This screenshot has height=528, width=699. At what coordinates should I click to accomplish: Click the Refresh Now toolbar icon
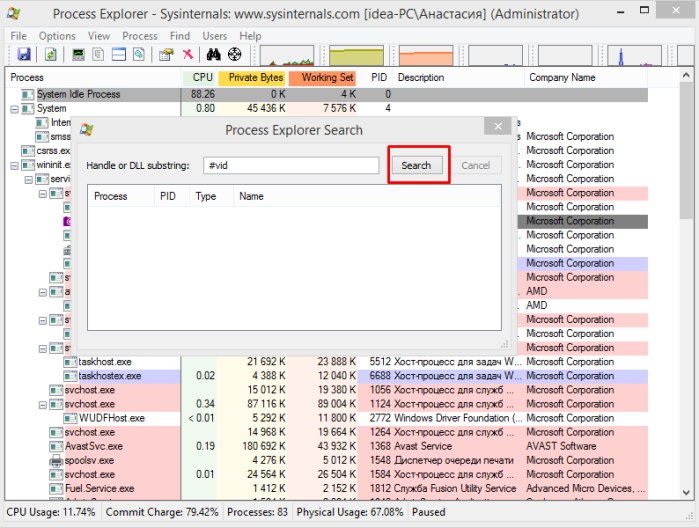point(50,54)
